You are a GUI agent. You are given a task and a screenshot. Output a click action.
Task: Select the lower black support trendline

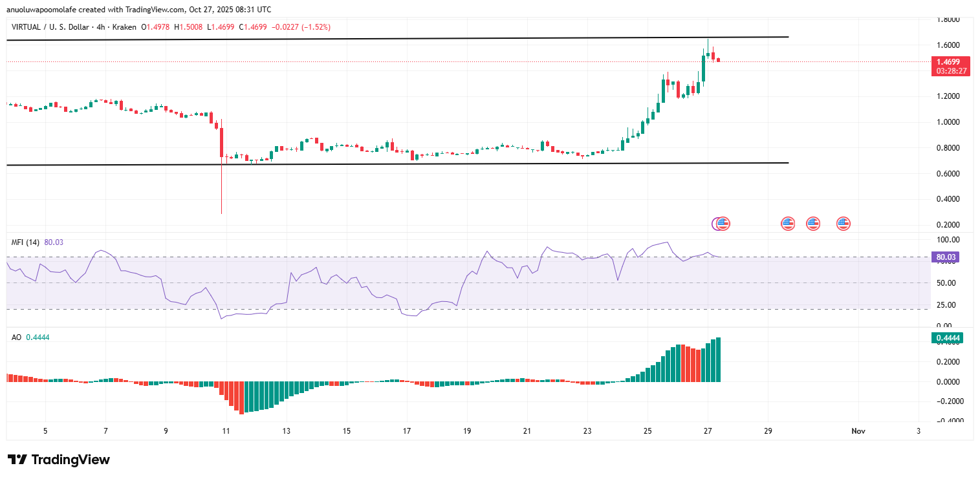click(x=388, y=164)
